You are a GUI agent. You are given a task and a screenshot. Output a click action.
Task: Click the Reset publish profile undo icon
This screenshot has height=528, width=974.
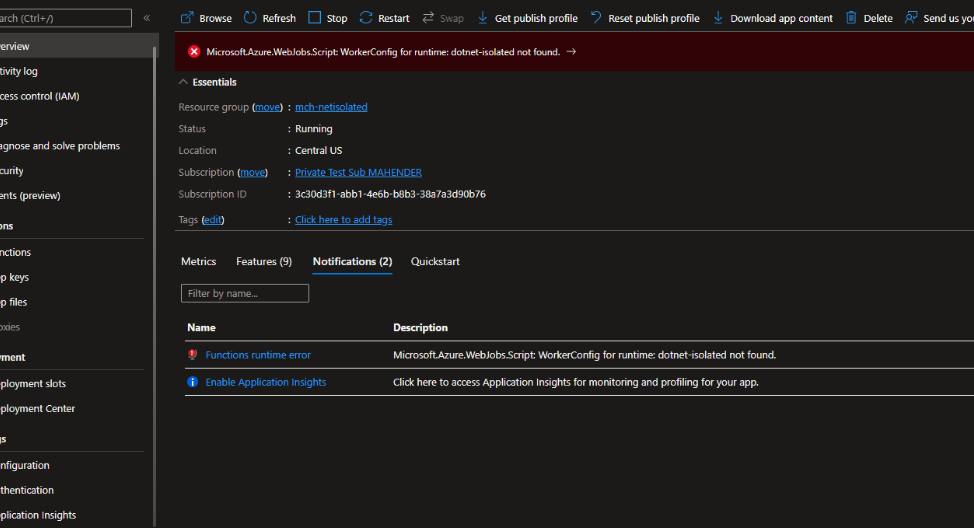click(x=596, y=17)
